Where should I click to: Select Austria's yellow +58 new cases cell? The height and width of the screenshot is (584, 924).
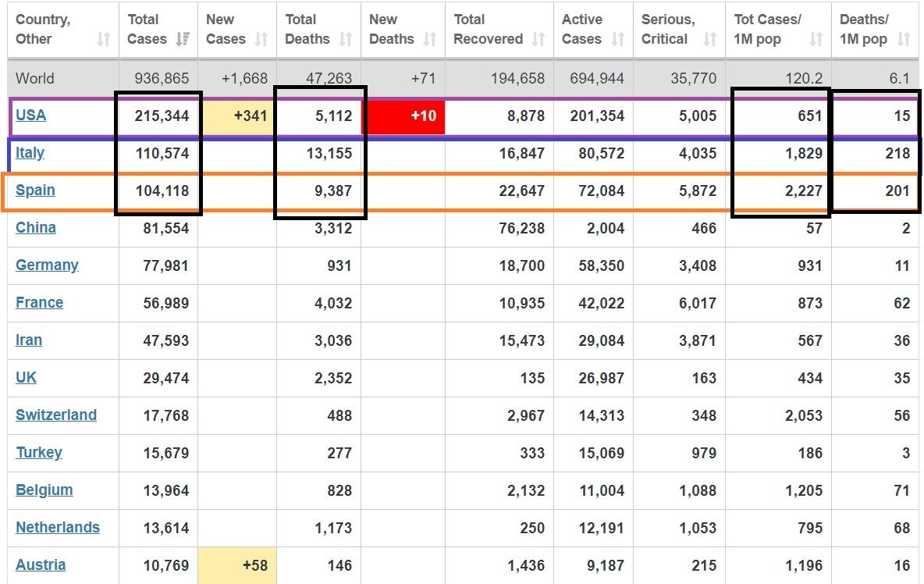click(237, 566)
